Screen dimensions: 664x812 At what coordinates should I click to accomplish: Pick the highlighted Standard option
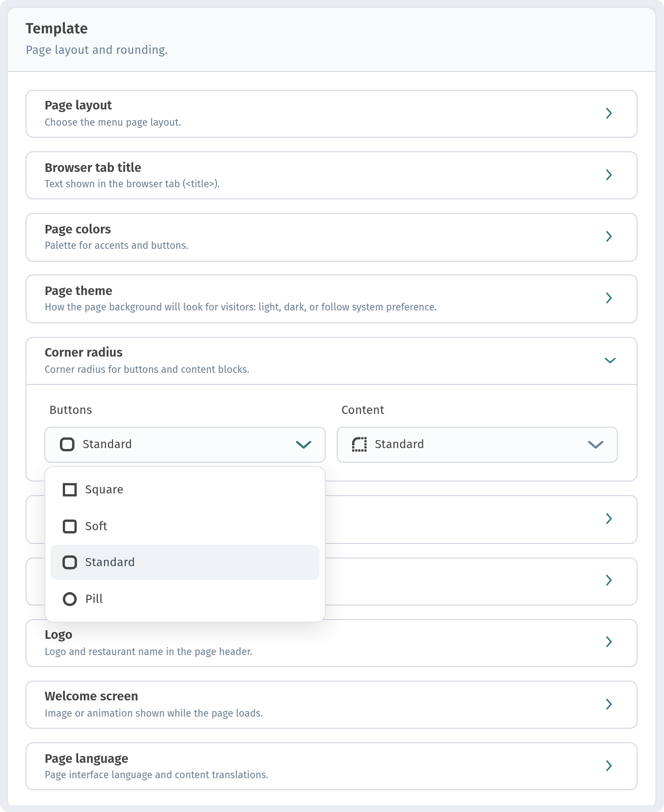(185, 562)
